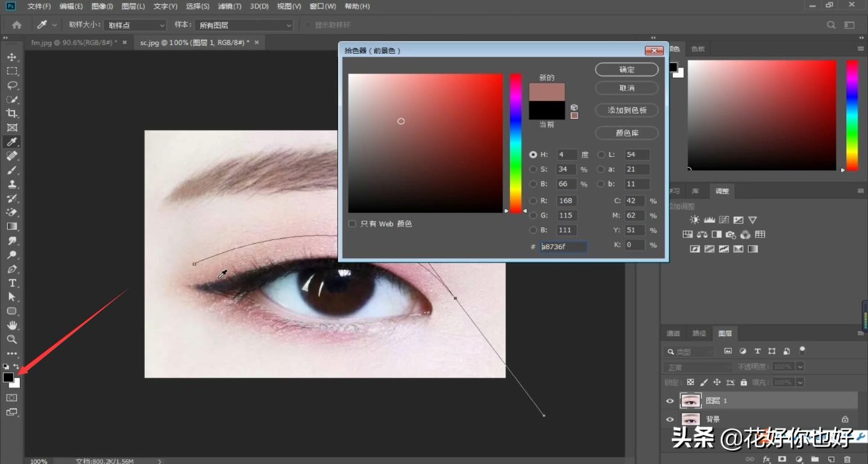This screenshot has width=868, height=464.
Task: Click the 添加到色板 button
Action: [x=626, y=110]
